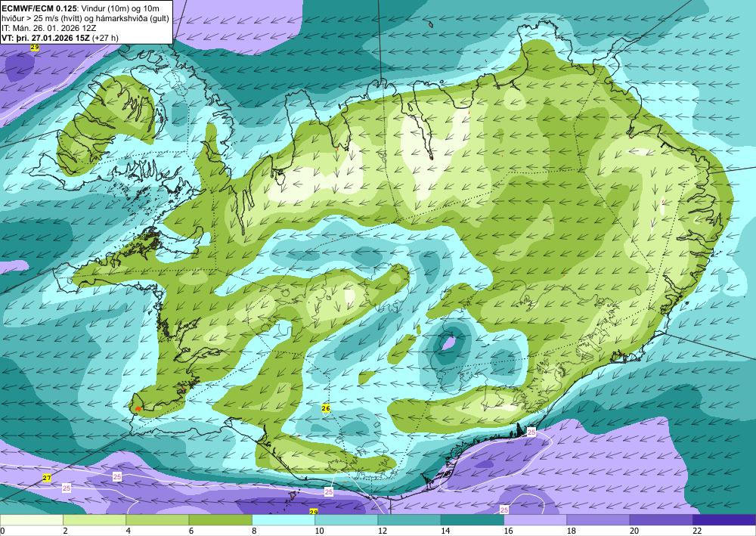Click the yellow 26 gust label mid-map
This screenshot has width=756, height=536.
(x=325, y=408)
